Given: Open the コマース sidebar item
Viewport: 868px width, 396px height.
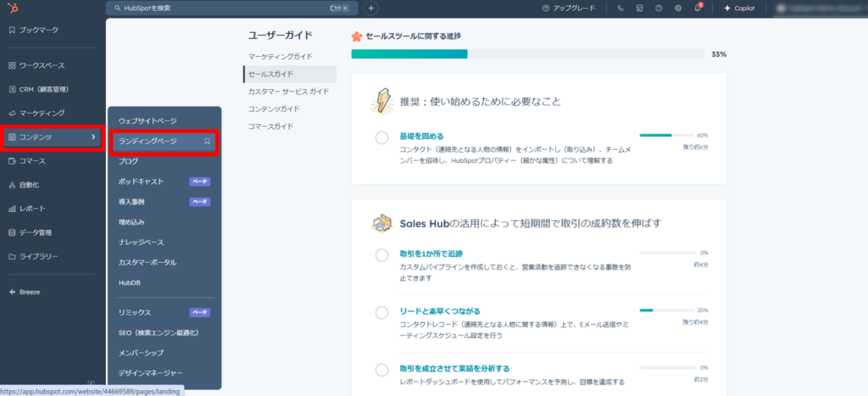Looking at the screenshot, I should [x=26, y=161].
